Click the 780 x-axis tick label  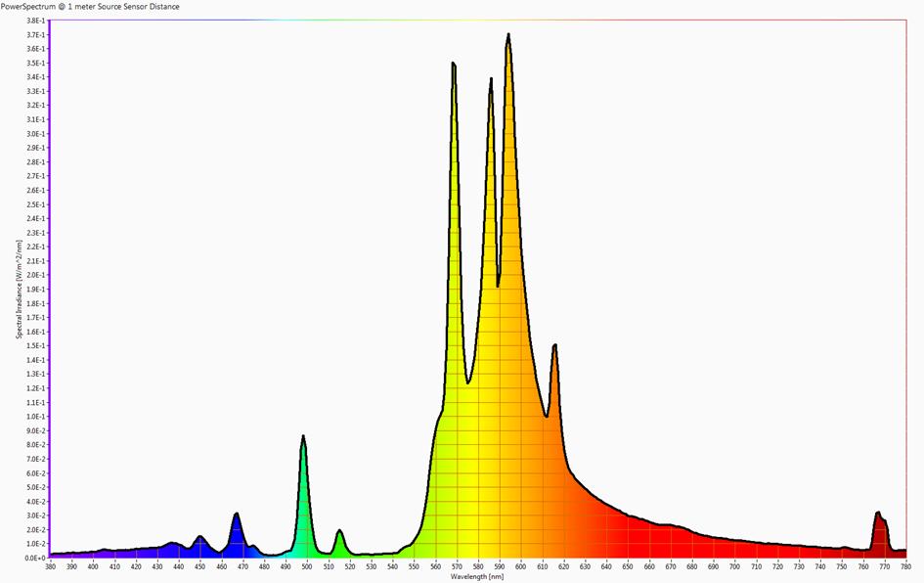pos(905,566)
